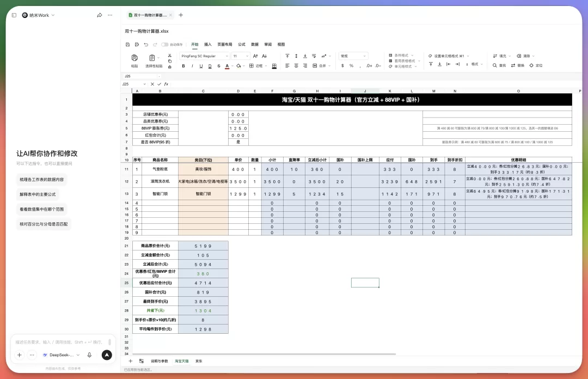Viewport: 588px width, 379px height.
Task: Undo the last action
Action: point(146,45)
